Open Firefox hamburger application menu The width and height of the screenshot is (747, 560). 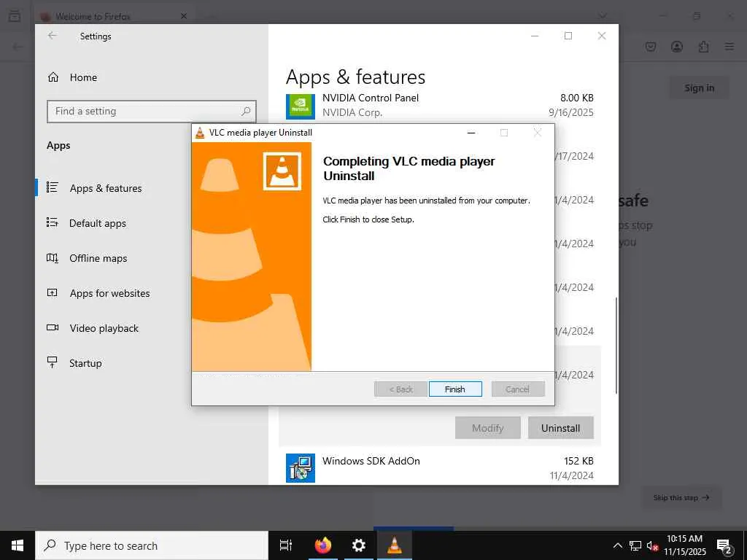(x=729, y=47)
